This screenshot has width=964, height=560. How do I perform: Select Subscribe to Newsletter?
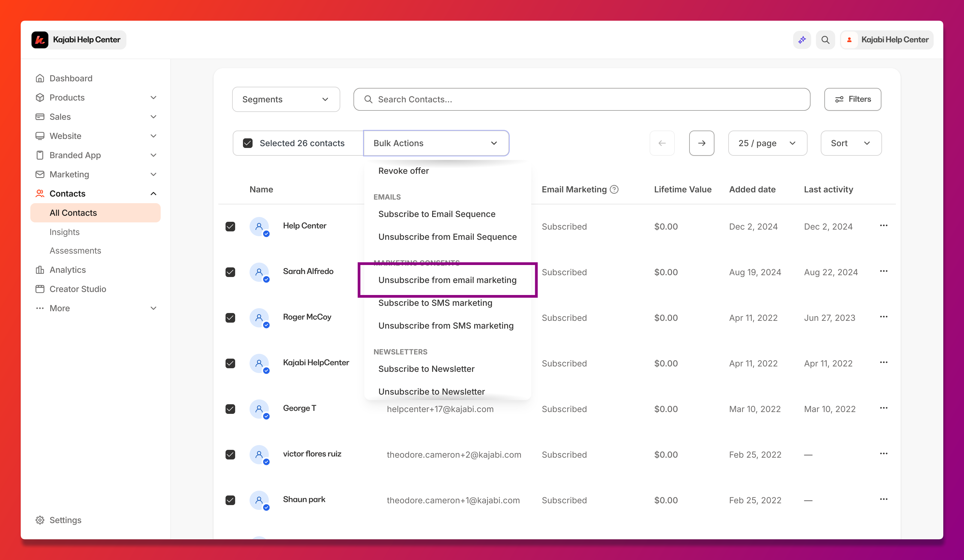click(x=426, y=369)
